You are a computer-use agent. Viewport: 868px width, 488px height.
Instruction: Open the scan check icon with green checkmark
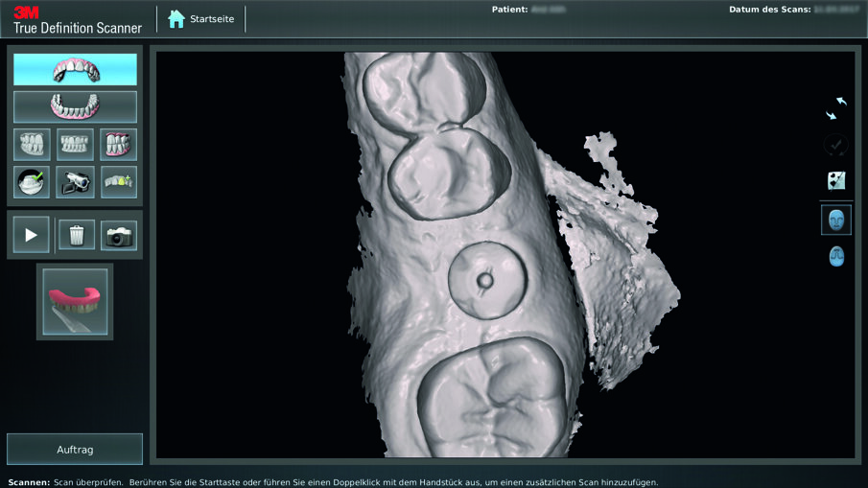coord(32,182)
